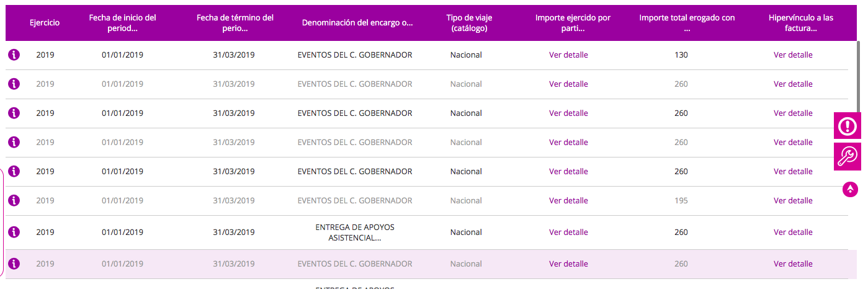
Task: Click the 130 amount cell in first row
Action: [x=681, y=55]
